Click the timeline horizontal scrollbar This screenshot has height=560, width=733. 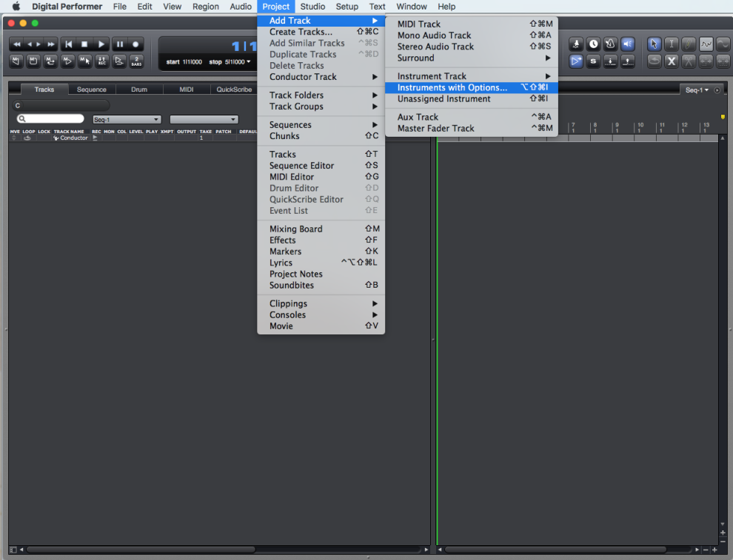tap(555, 550)
